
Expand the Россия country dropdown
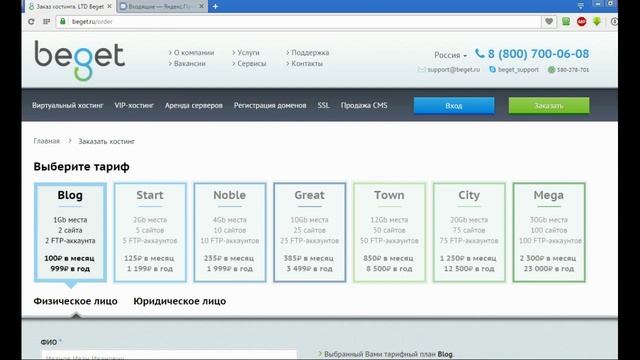(x=451, y=55)
